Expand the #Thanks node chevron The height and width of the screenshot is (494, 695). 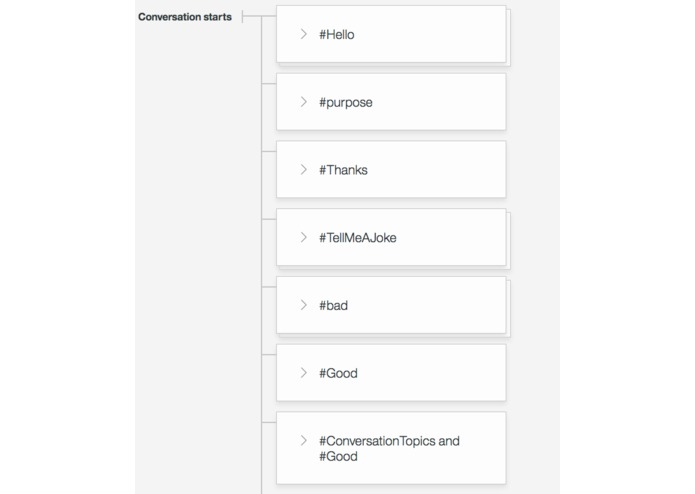click(x=303, y=170)
